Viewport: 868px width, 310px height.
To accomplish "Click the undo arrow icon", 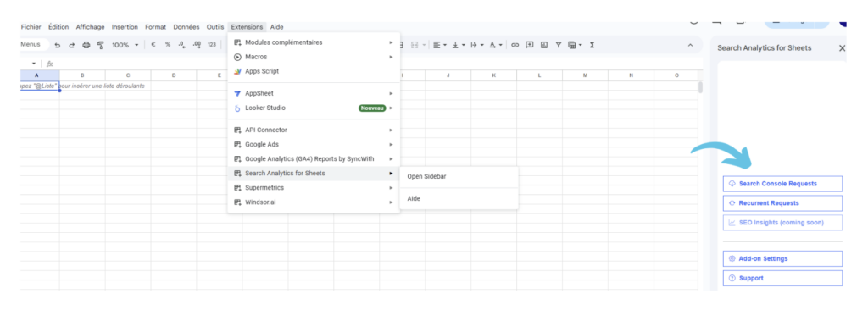I will click(58, 45).
